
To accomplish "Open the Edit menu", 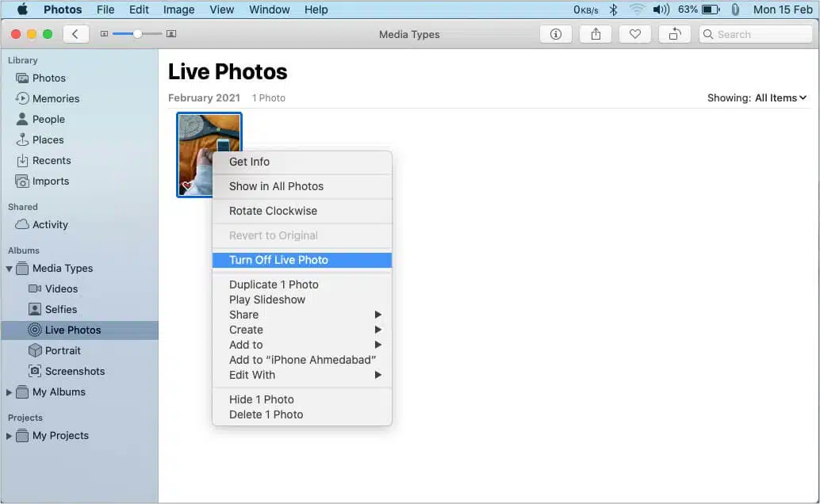I will 139,10.
